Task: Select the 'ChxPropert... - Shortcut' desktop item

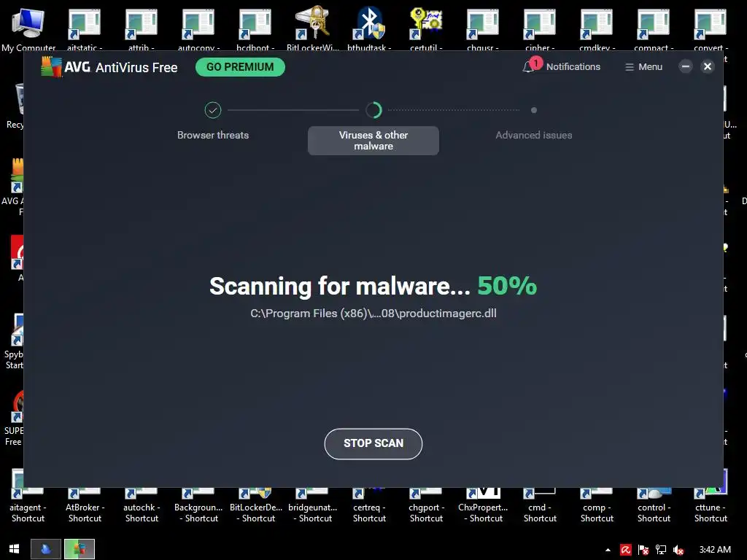Action: click(483, 505)
